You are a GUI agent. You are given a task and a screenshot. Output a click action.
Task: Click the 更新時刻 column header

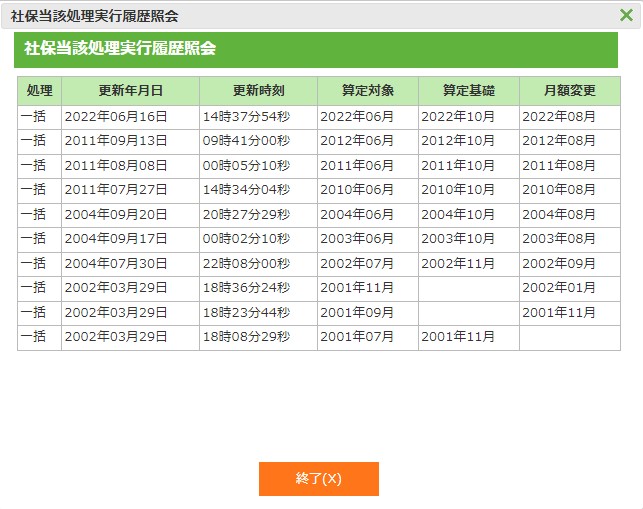pos(258,91)
